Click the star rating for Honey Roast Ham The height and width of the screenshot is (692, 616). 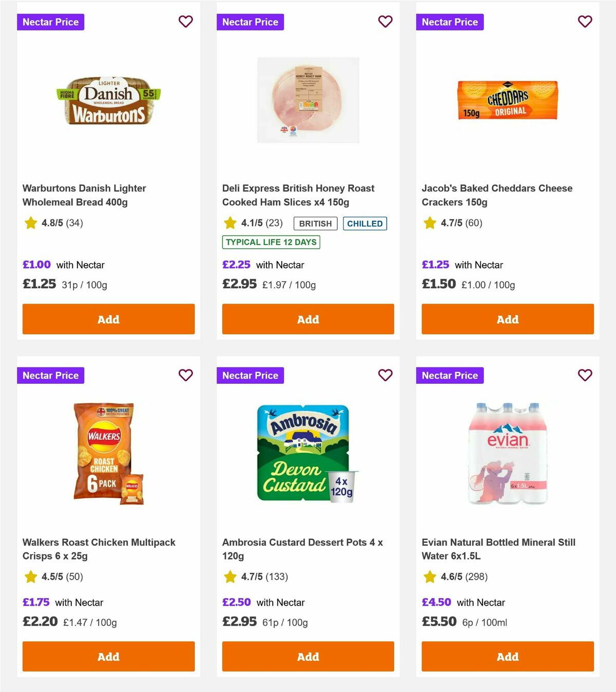[245, 223]
